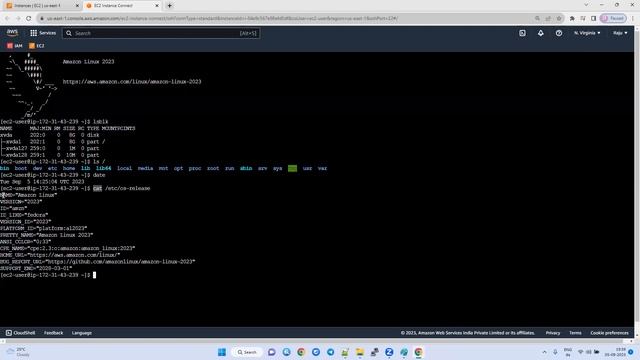
Task: Click the 'sbin' directory name in ls output
Action: pyautogui.click(x=246, y=168)
